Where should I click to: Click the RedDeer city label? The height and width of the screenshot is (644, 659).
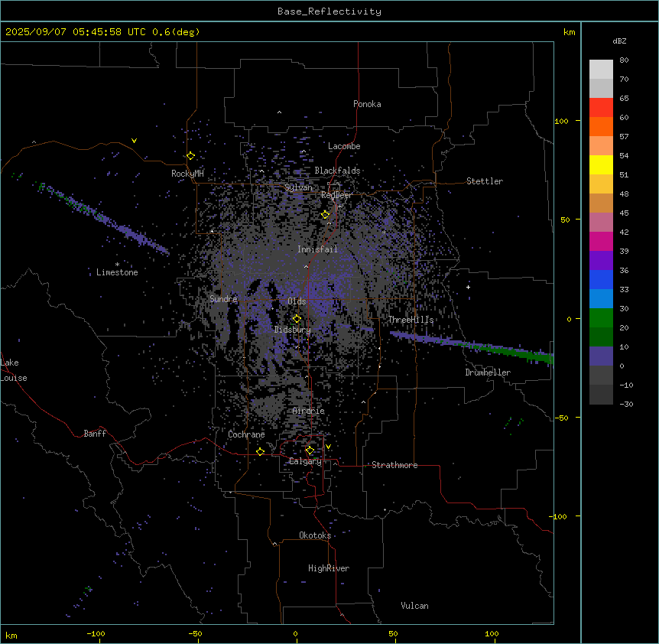click(336, 195)
